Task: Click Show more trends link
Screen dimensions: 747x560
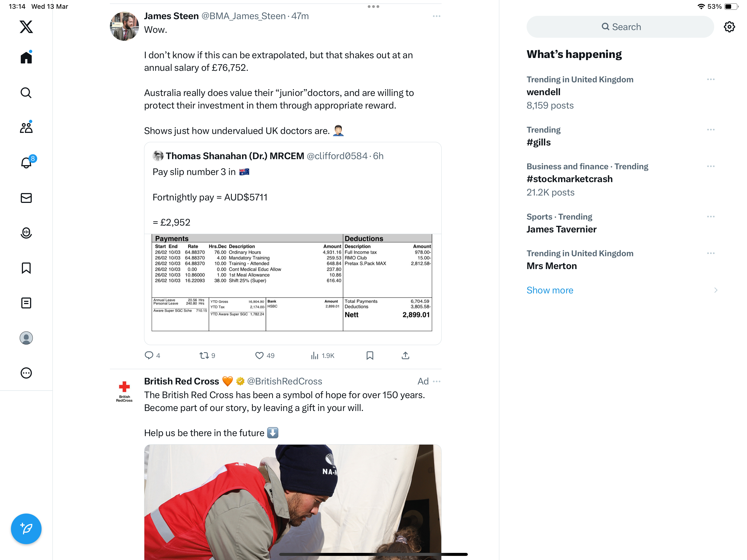Action: [x=549, y=290]
